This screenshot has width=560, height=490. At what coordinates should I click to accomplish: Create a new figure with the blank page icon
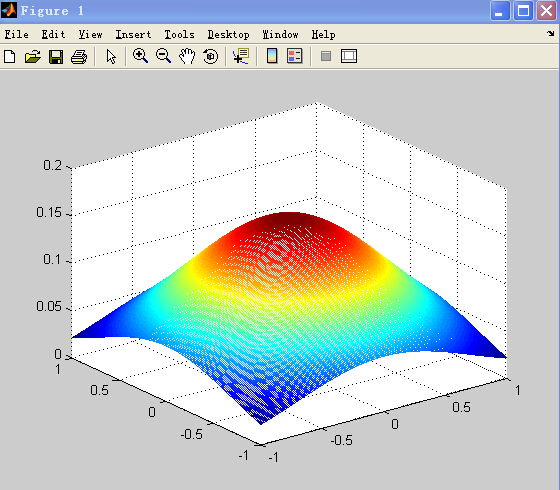click(10, 57)
